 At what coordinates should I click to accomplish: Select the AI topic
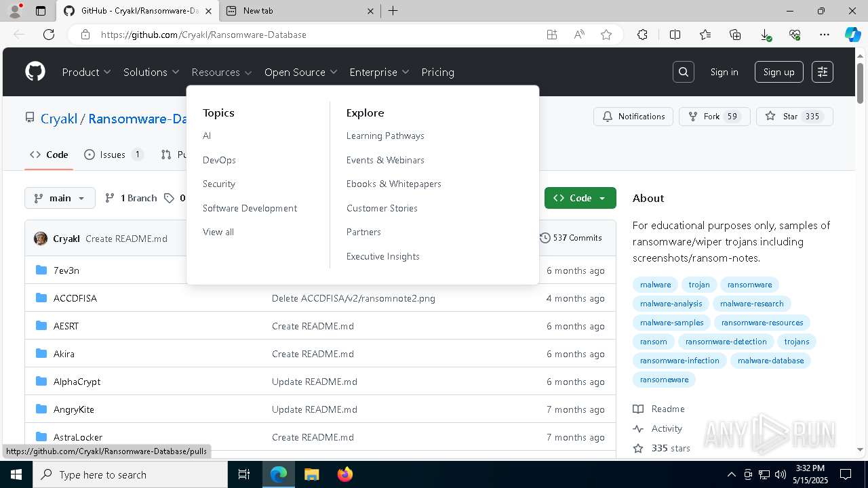pos(207,136)
